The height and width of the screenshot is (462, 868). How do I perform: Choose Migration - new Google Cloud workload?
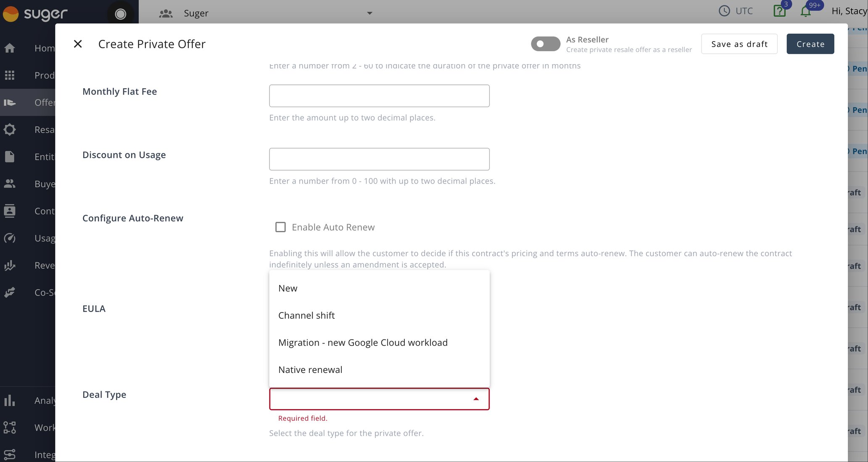379,343
